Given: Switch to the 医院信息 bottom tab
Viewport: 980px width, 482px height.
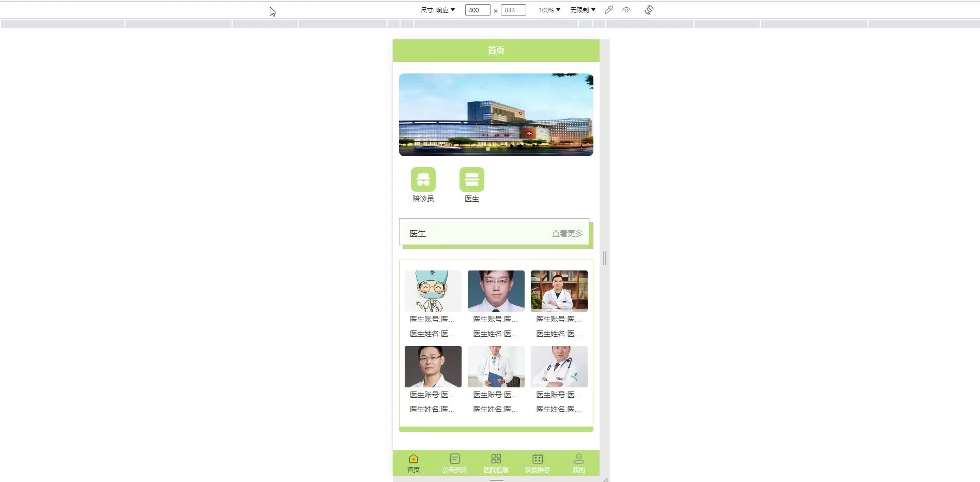Looking at the screenshot, I should 496,463.
